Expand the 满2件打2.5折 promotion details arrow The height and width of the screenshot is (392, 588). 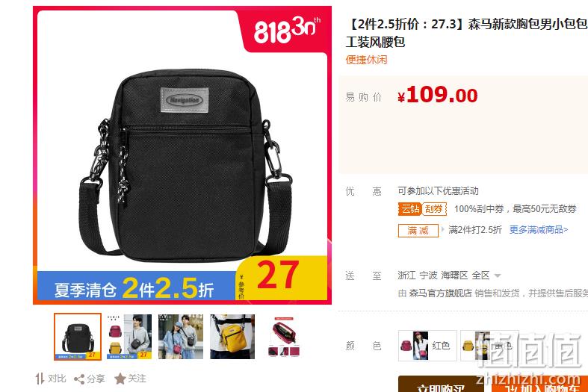coord(443,229)
